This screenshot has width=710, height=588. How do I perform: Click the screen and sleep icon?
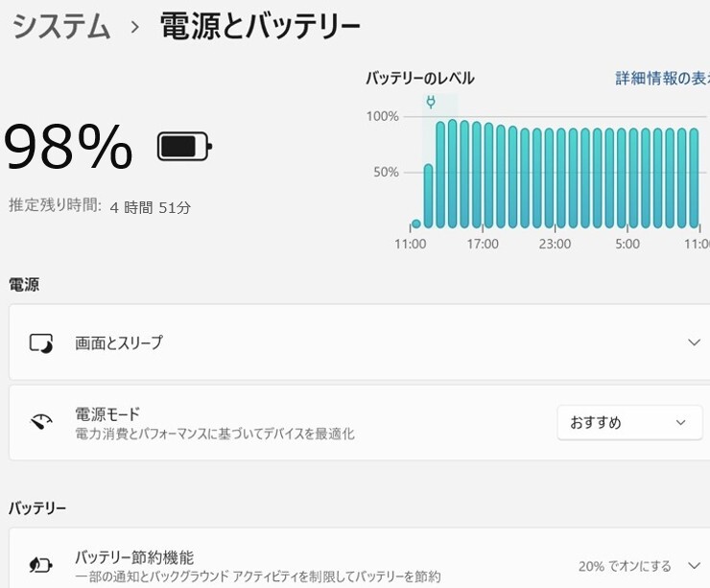(40, 342)
